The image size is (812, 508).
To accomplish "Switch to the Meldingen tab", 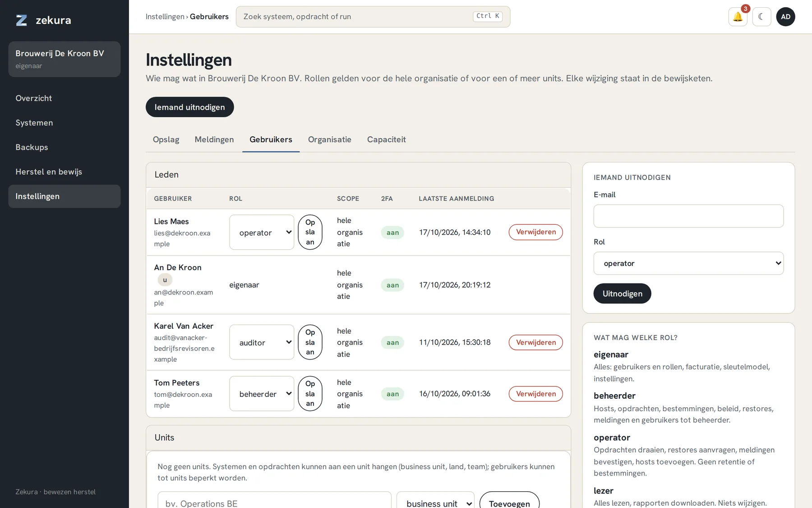I will pos(214,140).
